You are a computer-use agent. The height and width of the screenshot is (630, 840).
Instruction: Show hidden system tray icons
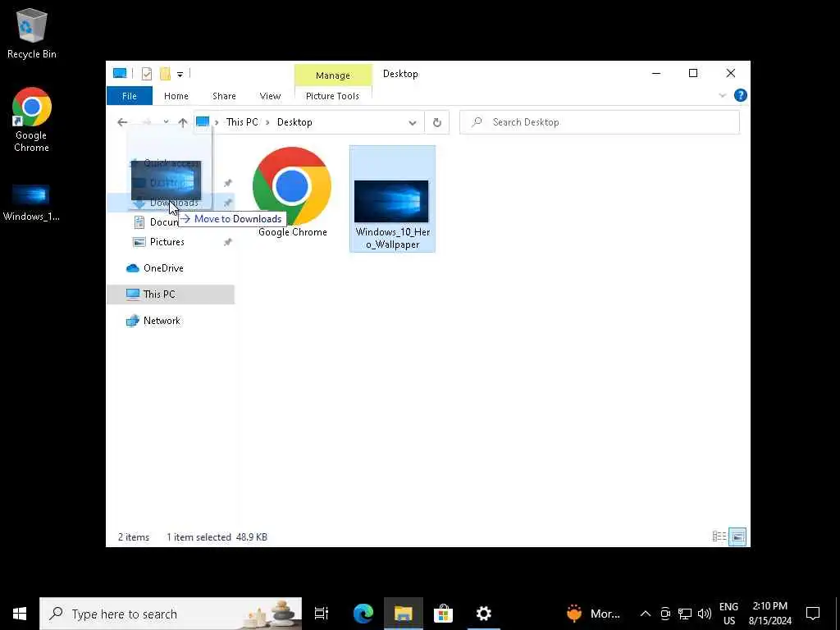[645, 614]
